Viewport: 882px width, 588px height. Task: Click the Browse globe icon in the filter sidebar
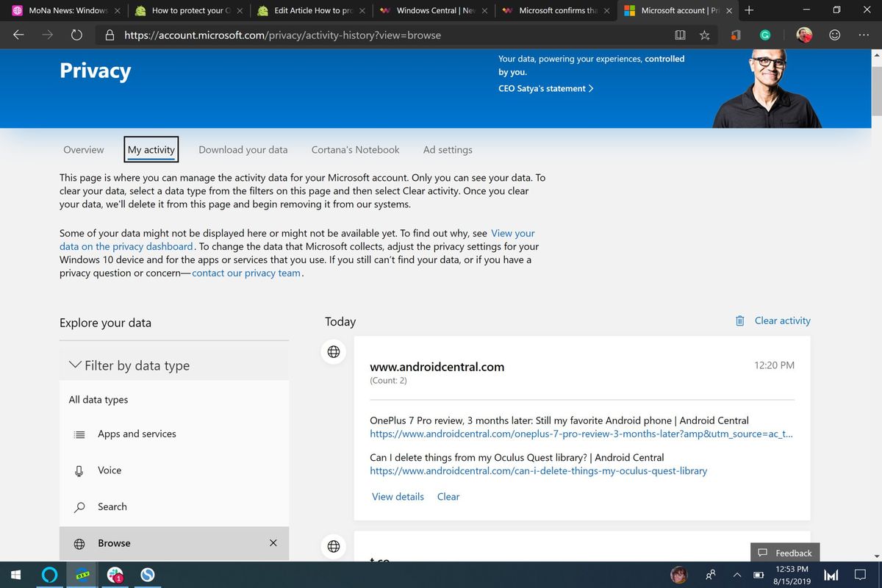click(79, 543)
